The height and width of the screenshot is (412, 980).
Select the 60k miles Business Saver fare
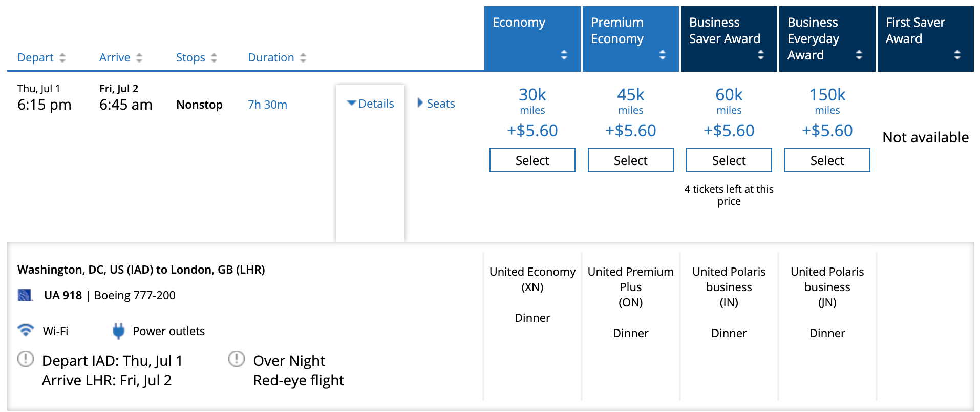[x=729, y=160]
